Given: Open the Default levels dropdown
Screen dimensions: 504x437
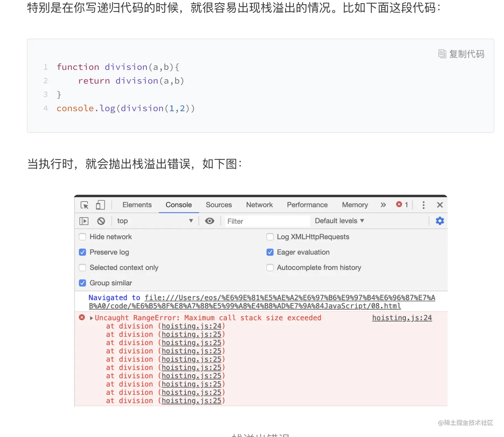Looking at the screenshot, I should tap(339, 221).
